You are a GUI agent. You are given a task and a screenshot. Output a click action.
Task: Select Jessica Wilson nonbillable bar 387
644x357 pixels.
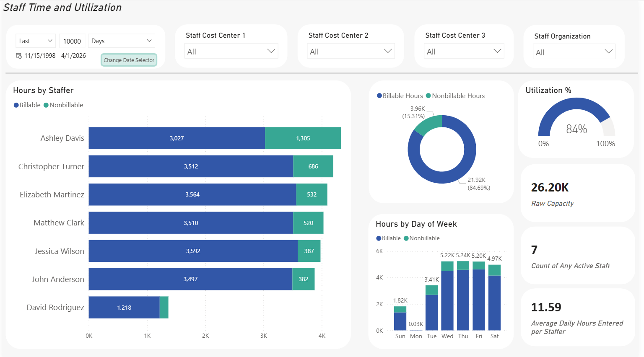tap(309, 251)
